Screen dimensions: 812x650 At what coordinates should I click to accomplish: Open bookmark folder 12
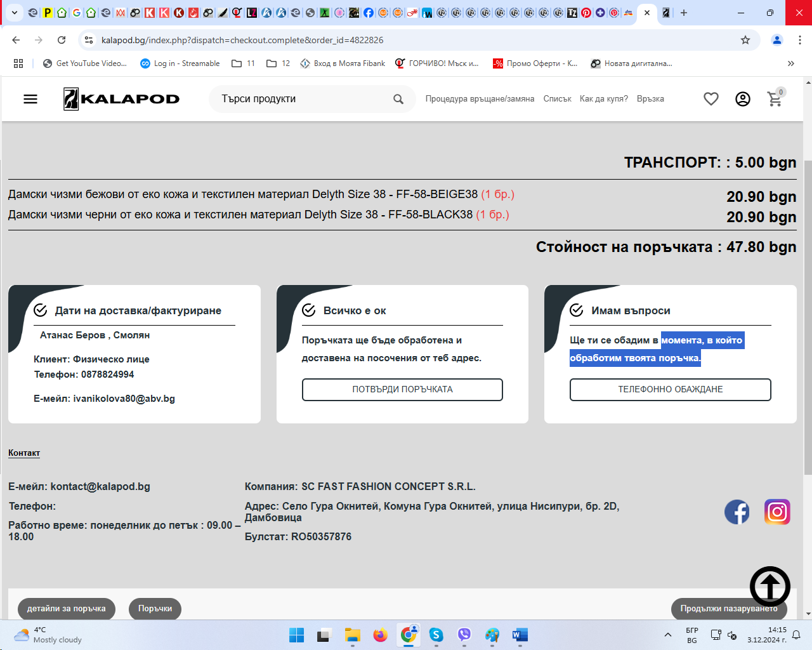278,63
